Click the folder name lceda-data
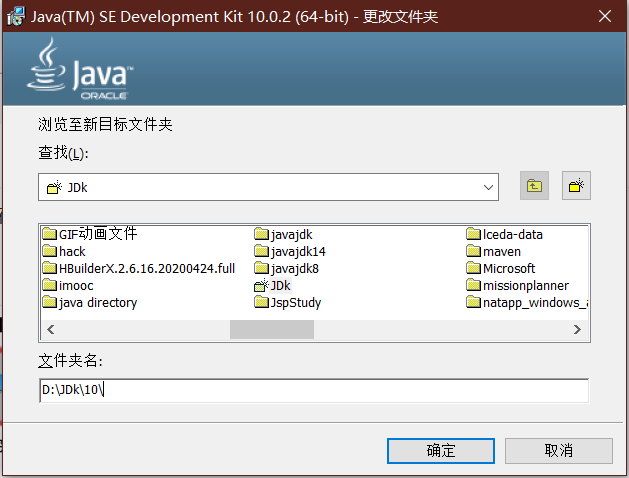Image resolution: width=629 pixels, height=478 pixels. [x=513, y=234]
